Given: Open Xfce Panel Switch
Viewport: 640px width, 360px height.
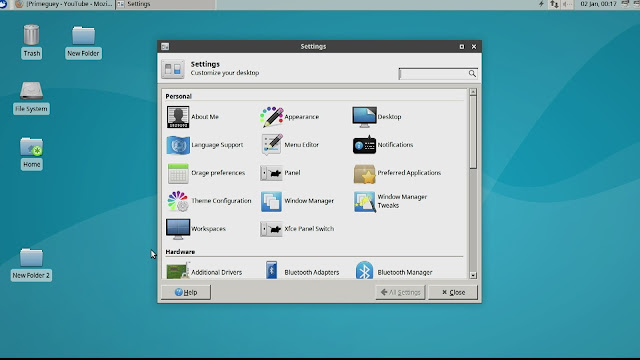Looking at the screenshot, I should coord(297,229).
